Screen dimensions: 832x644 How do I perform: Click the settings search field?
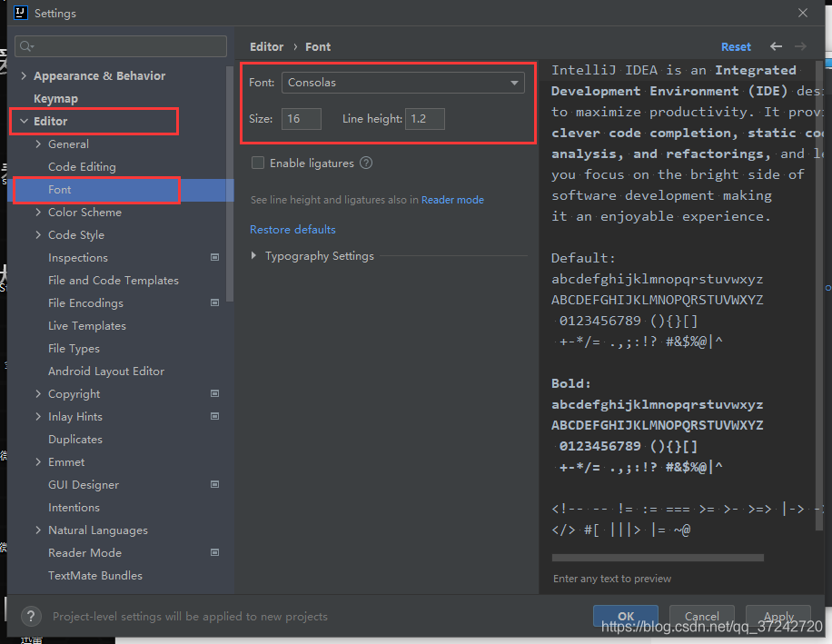coord(121,46)
